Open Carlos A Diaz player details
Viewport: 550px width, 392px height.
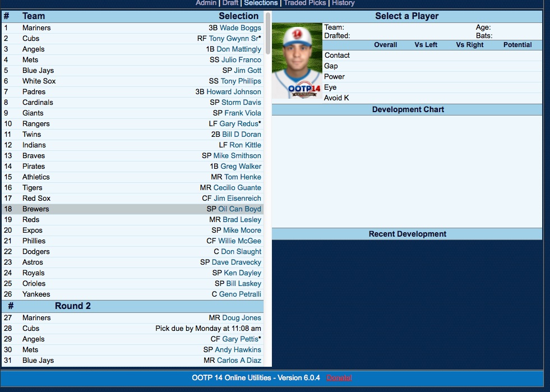click(x=239, y=361)
